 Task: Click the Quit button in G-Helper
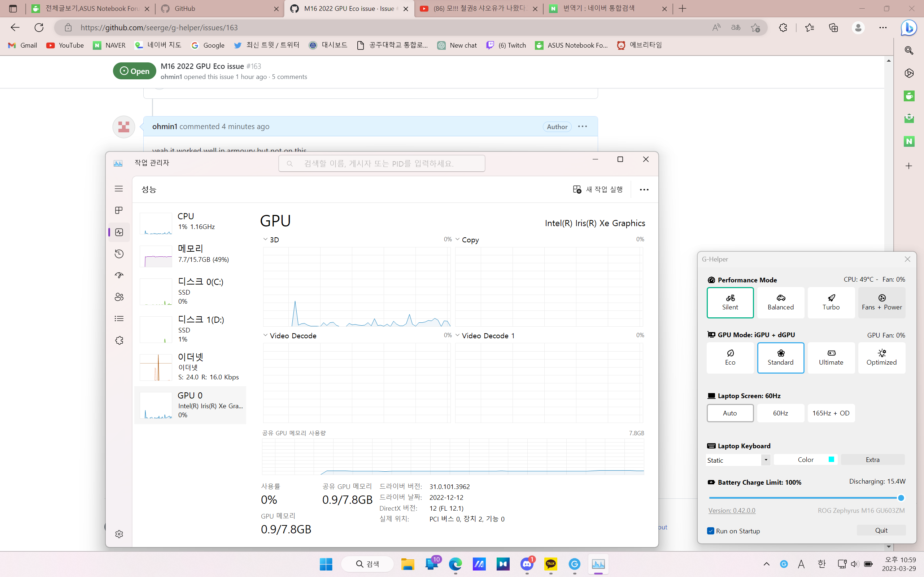click(881, 530)
